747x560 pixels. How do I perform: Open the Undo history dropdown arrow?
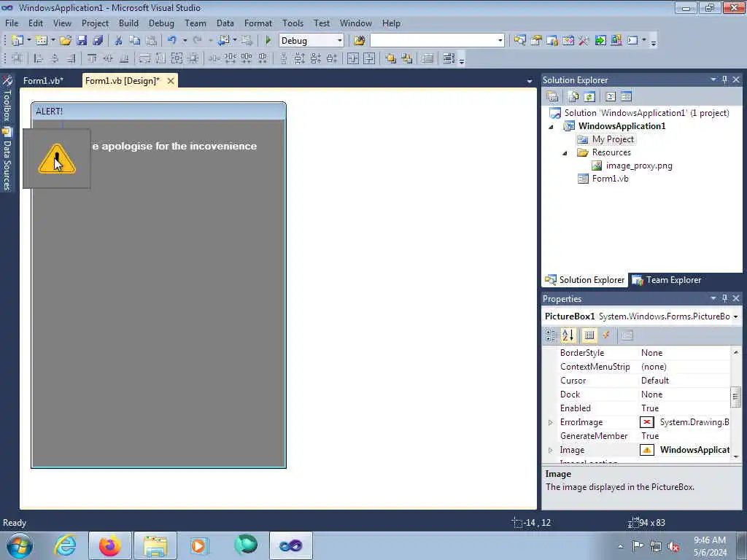(185, 41)
